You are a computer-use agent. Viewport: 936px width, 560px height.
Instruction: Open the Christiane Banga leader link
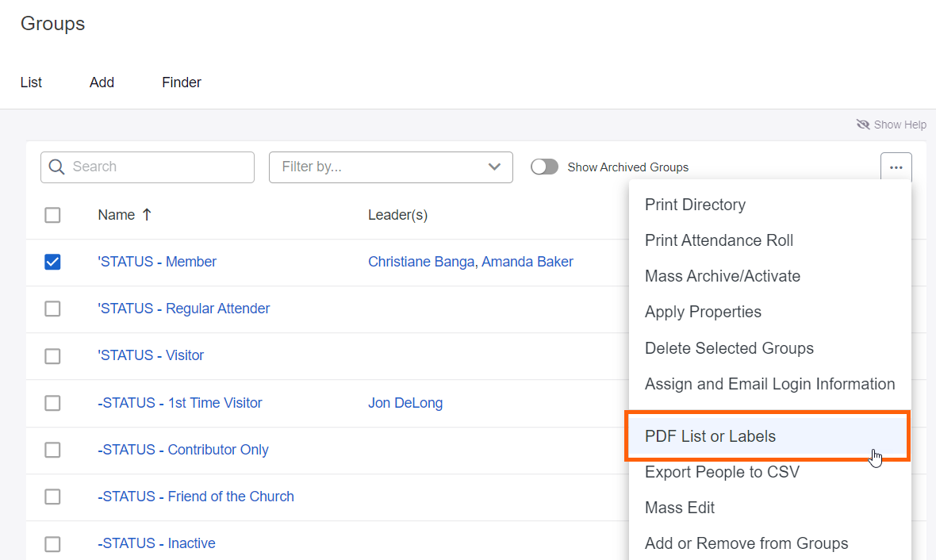click(420, 262)
